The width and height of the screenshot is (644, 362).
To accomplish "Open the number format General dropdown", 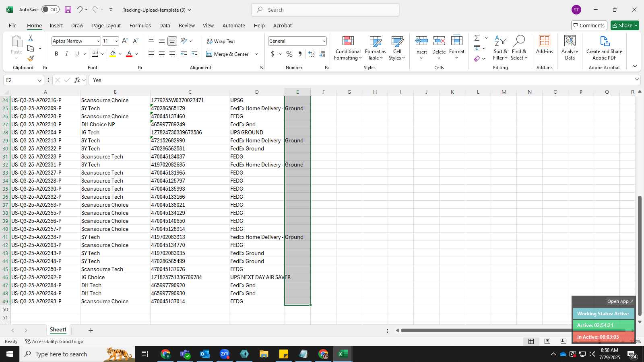I will tap(324, 41).
